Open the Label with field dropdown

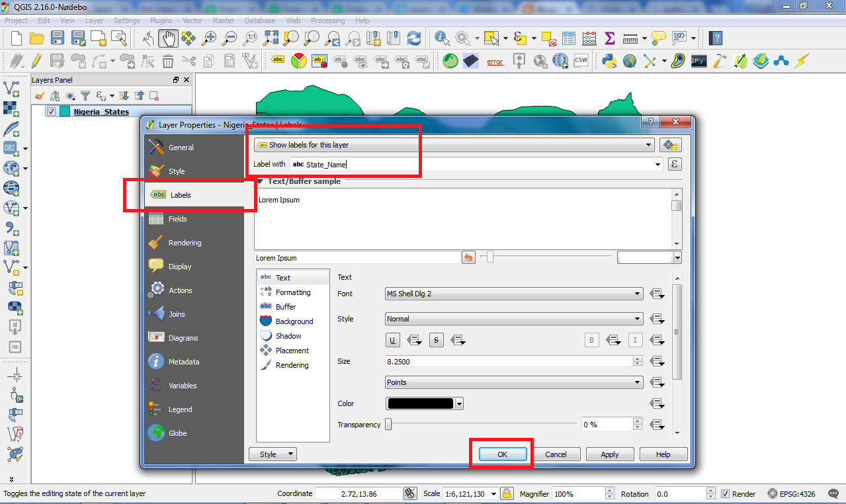click(x=657, y=165)
